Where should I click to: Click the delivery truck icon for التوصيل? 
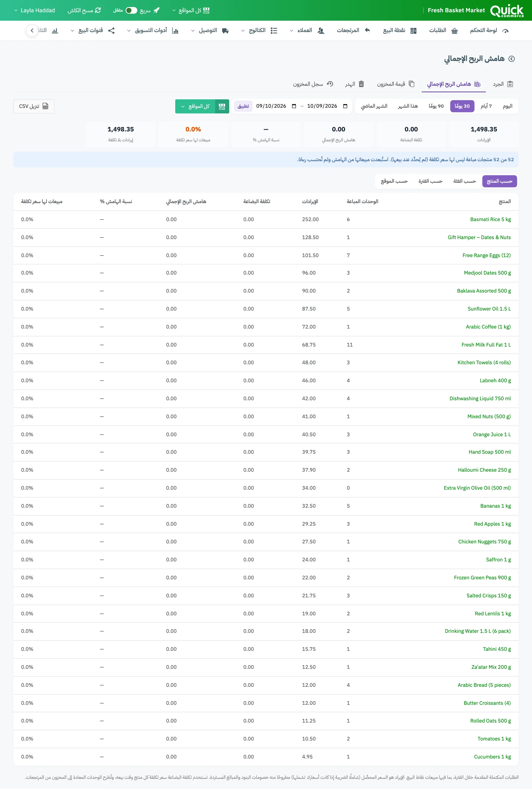coord(225,31)
